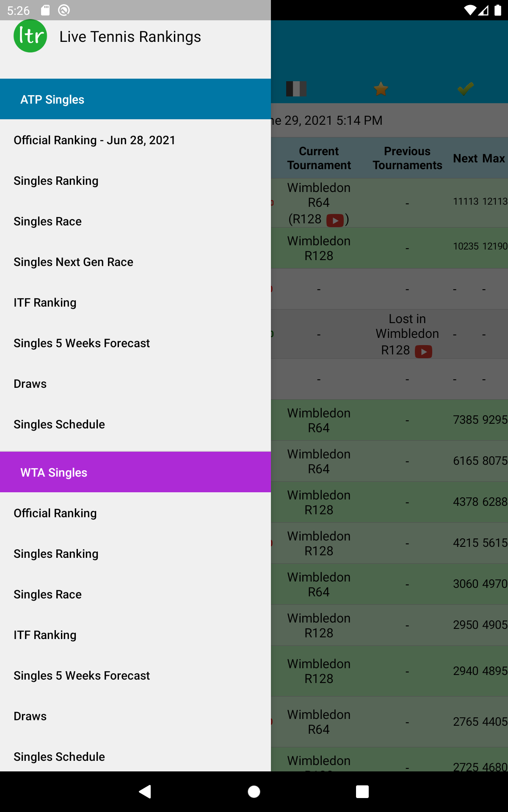
Task: Tap the 6165 8075 points cell
Action: coord(480,461)
